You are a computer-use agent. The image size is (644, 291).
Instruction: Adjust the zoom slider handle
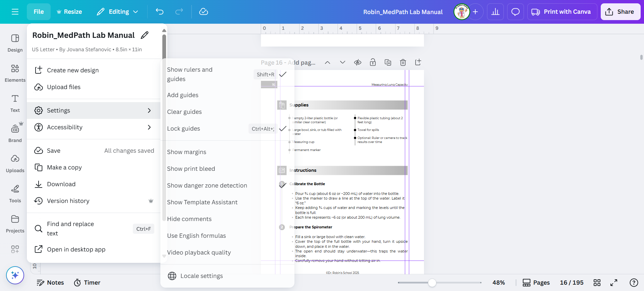[x=432, y=283]
